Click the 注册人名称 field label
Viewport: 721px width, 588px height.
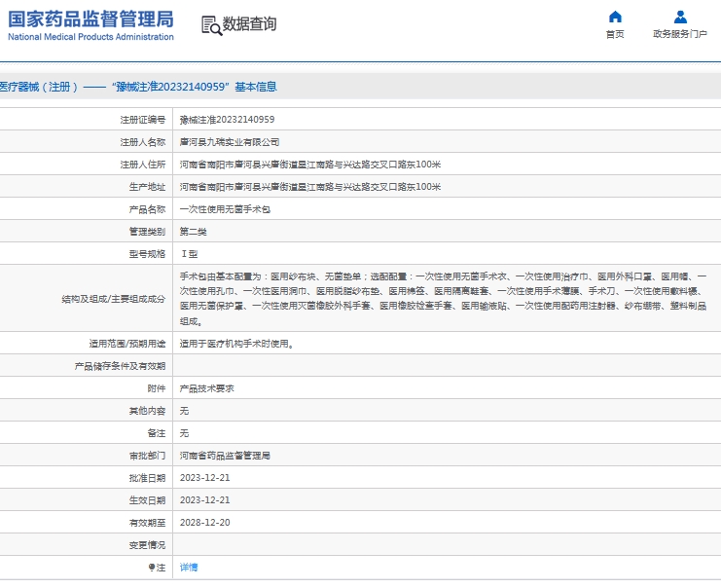142,142
